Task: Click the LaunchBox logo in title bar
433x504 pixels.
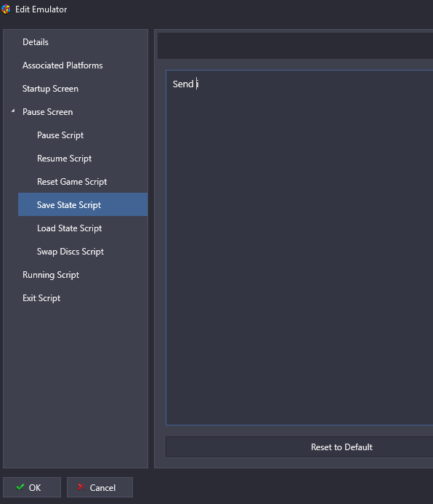Action: [x=6, y=9]
